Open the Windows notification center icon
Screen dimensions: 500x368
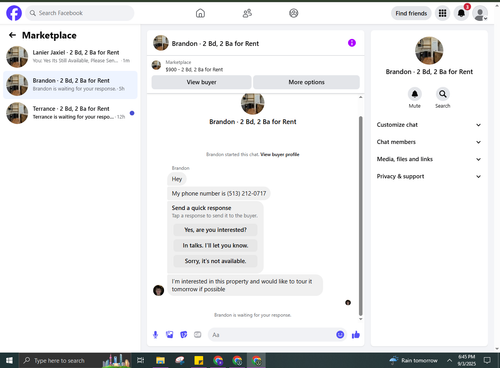pos(487,360)
